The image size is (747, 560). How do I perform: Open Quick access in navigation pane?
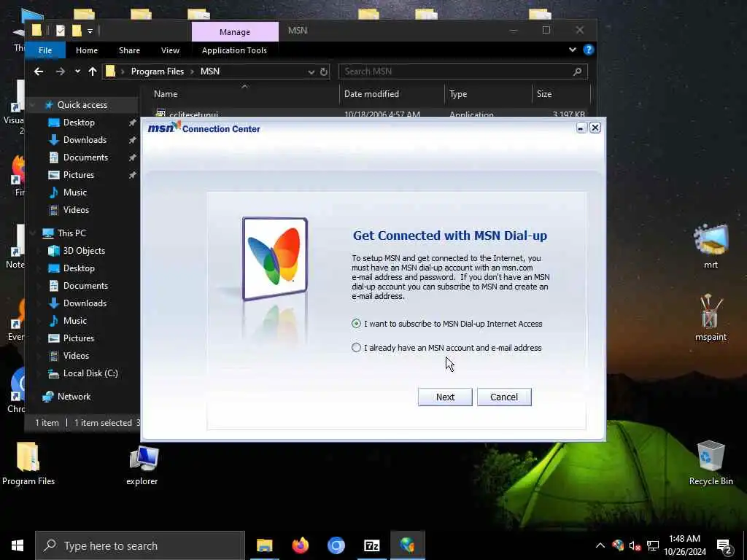click(x=82, y=105)
